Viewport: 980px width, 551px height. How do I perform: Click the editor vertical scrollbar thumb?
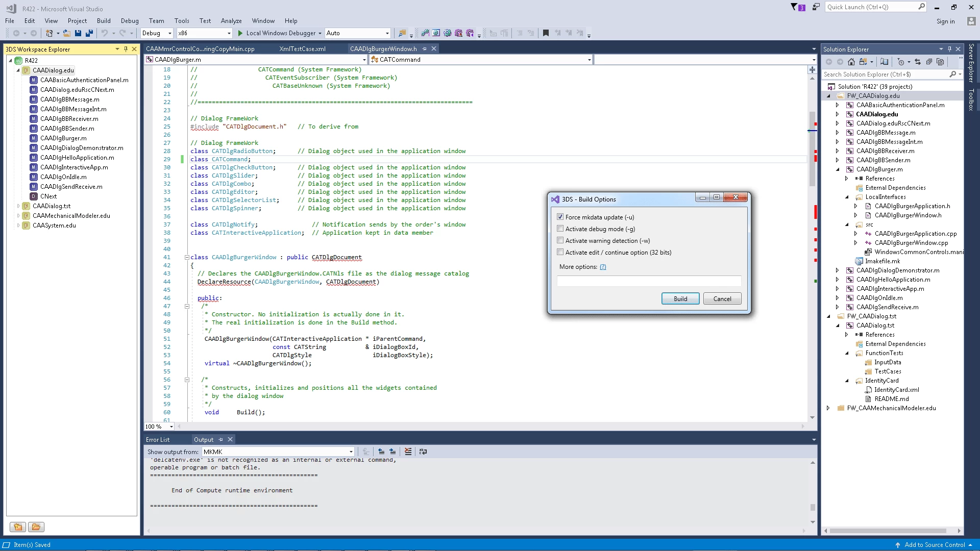[812, 148]
